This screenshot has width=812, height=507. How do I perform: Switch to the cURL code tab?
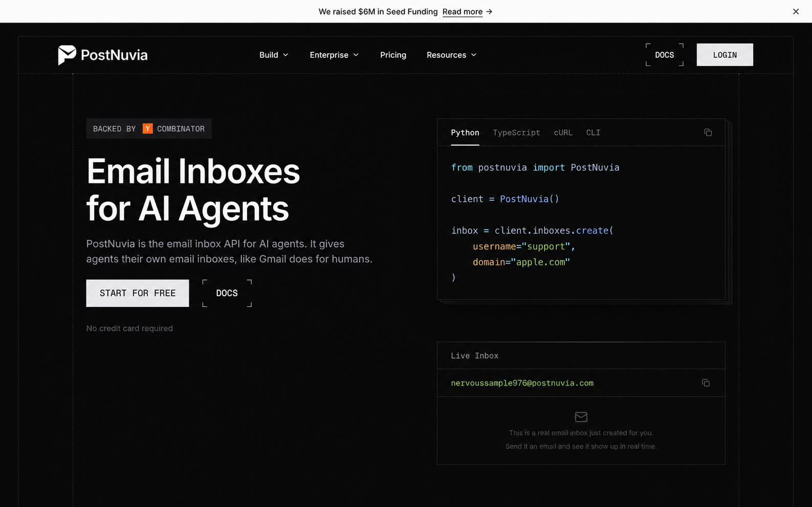(563, 133)
